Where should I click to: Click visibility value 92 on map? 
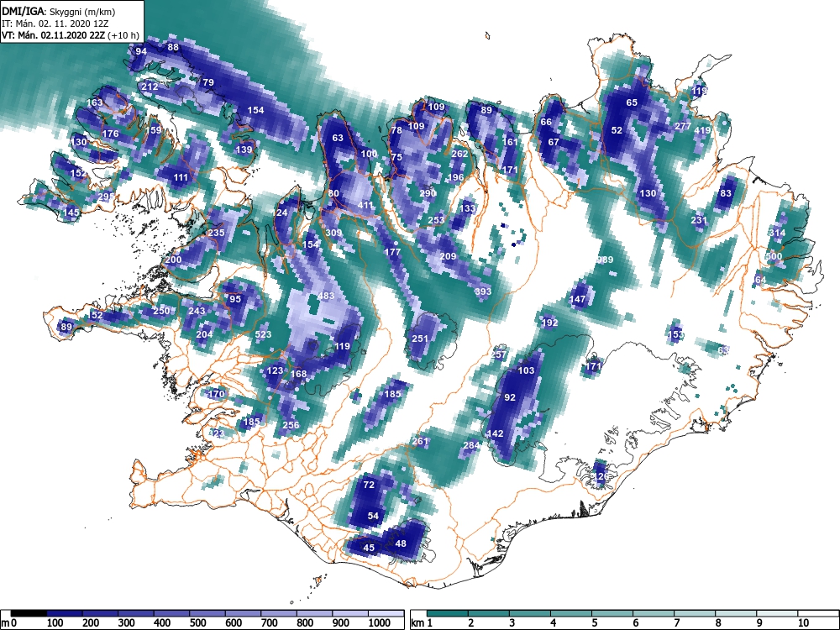tap(510, 397)
